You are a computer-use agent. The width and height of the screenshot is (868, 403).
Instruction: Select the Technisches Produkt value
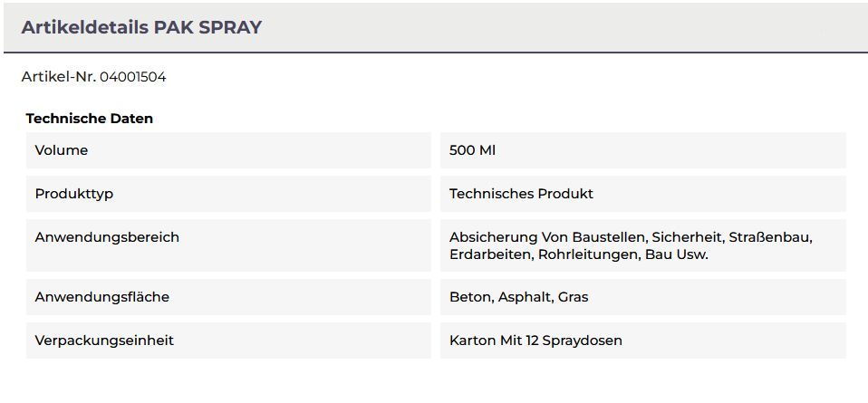(521, 194)
